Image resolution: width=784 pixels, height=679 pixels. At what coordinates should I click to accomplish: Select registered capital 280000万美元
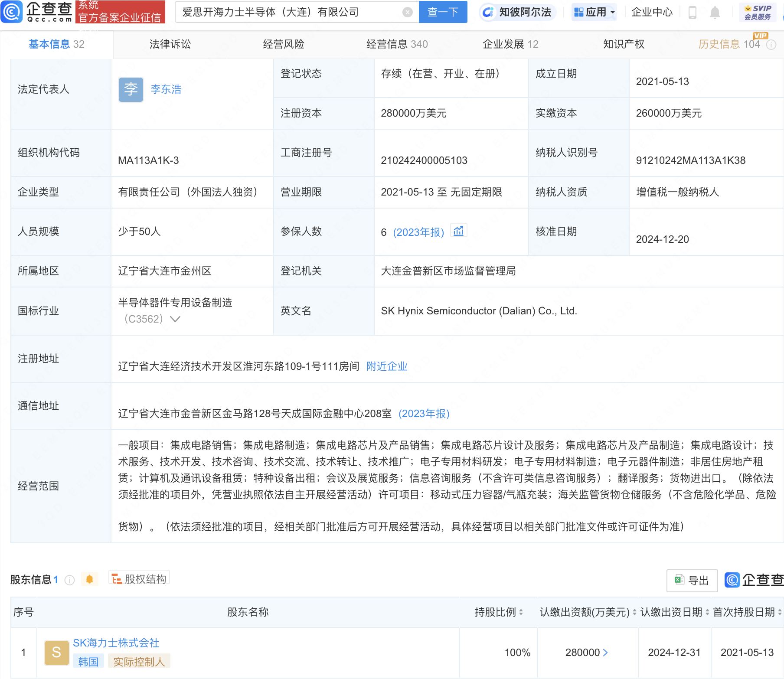pos(413,113)
